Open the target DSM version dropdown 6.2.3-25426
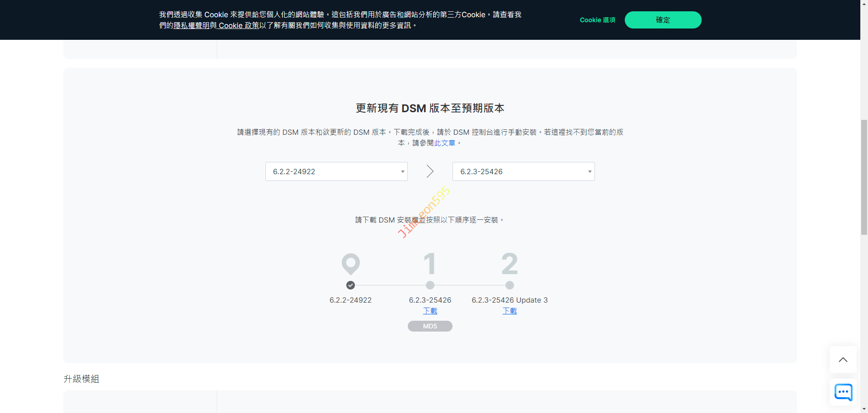The height and width of the screenshot is (413, 868). (x=524, y=171)
